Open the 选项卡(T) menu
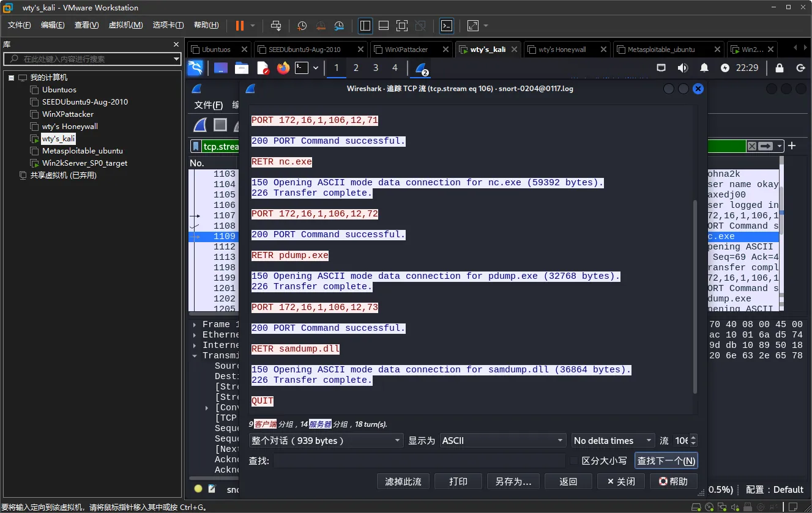Viewport: 812px width, 513px height. [168, 25]
